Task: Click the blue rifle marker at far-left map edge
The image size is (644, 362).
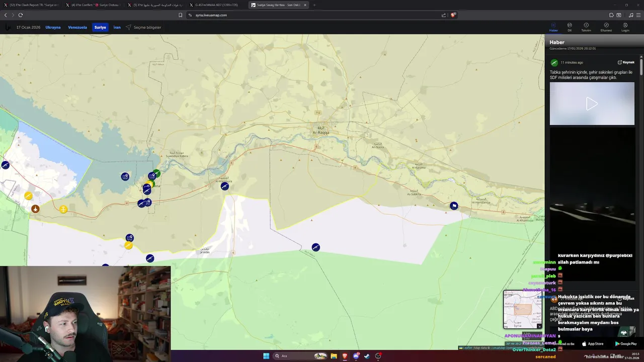Action: 5,165
